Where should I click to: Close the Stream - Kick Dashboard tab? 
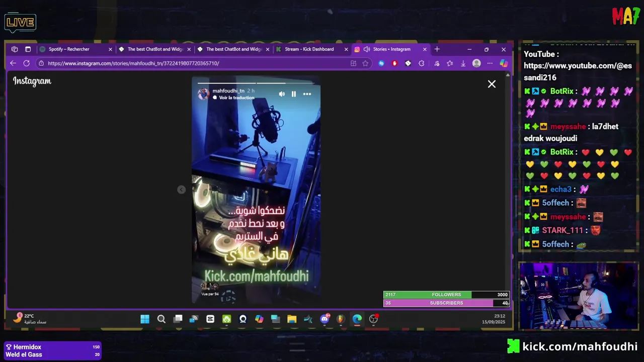(x=346, y=49)
